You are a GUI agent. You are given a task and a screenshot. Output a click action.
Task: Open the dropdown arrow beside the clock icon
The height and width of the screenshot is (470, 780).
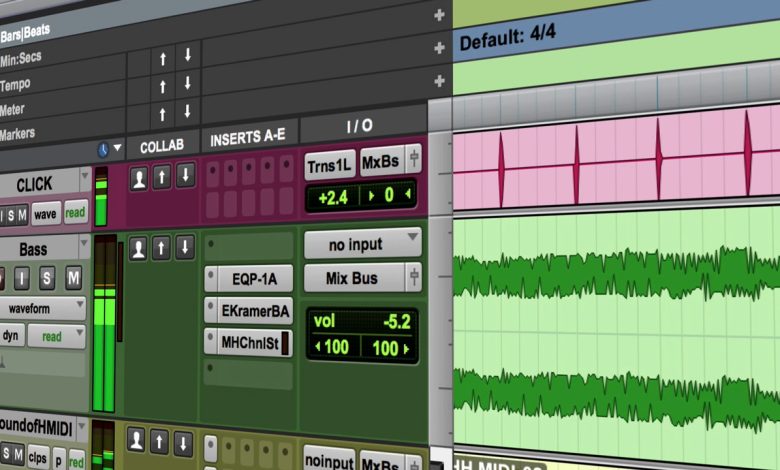click(x=117, y=148)
